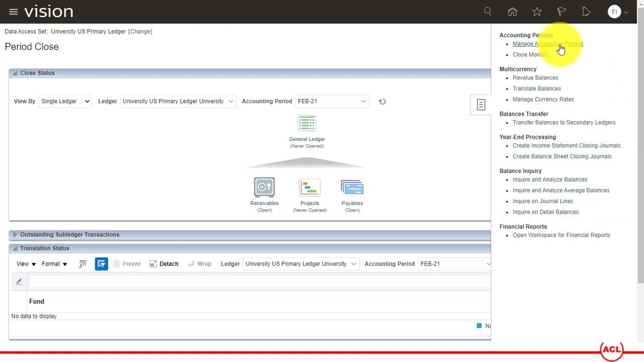This screenshot has width=644, height=362.
Task: Toggle the Tasks panel drawer icon
Action: click(481, 105)
